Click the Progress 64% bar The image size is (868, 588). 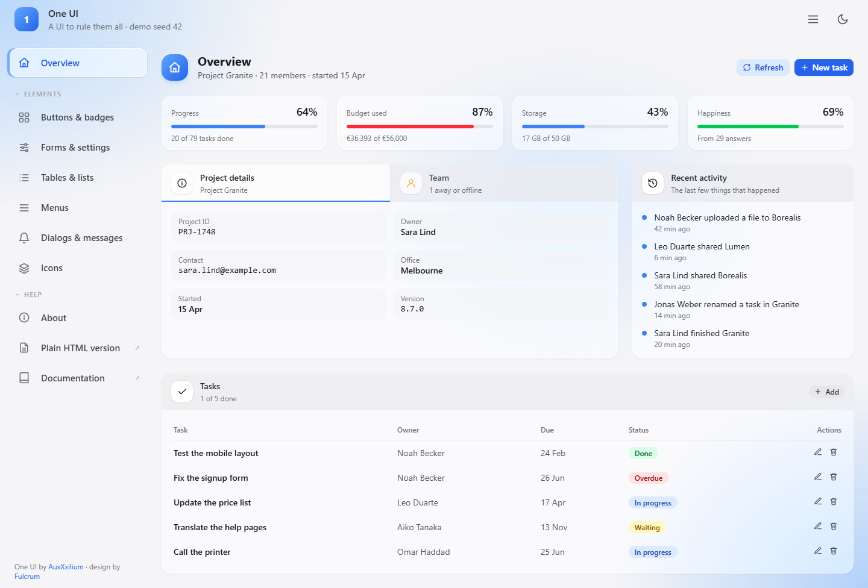pos(244,127)
